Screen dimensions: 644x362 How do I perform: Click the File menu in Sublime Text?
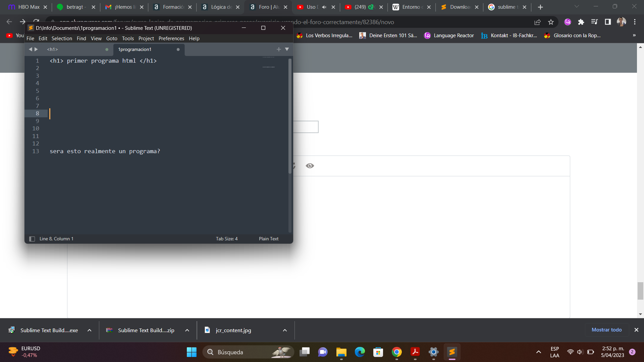31,38
